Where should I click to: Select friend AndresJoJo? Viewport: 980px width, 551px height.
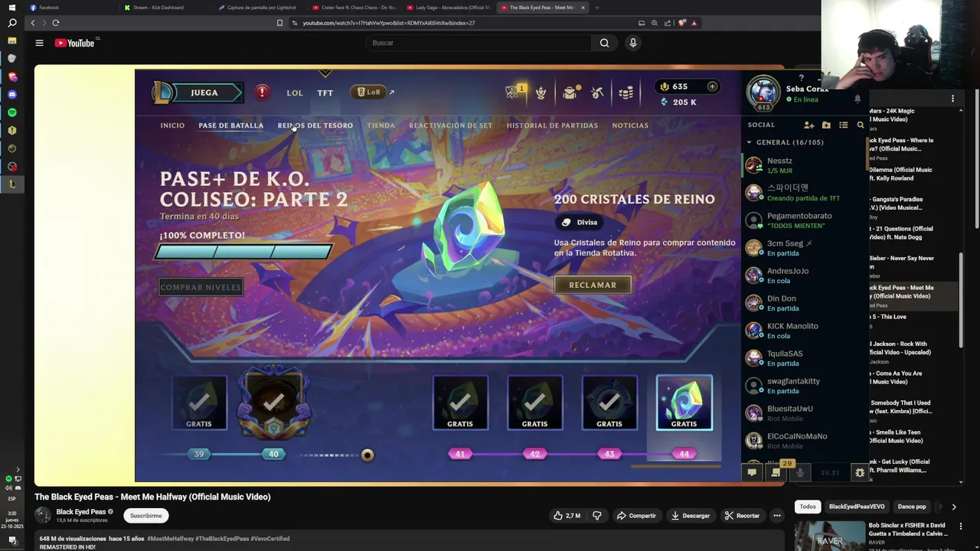coord(805,275)
